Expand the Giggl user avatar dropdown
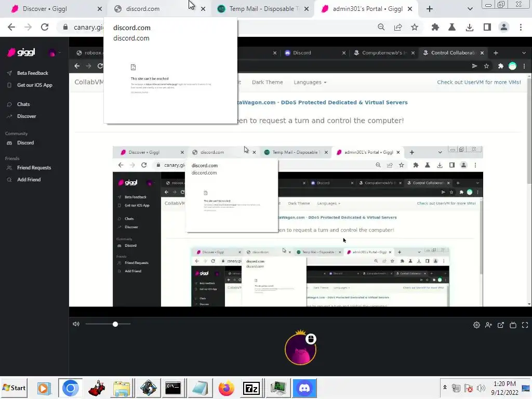This screenshot has width=532, height=399. click(54, 52)
